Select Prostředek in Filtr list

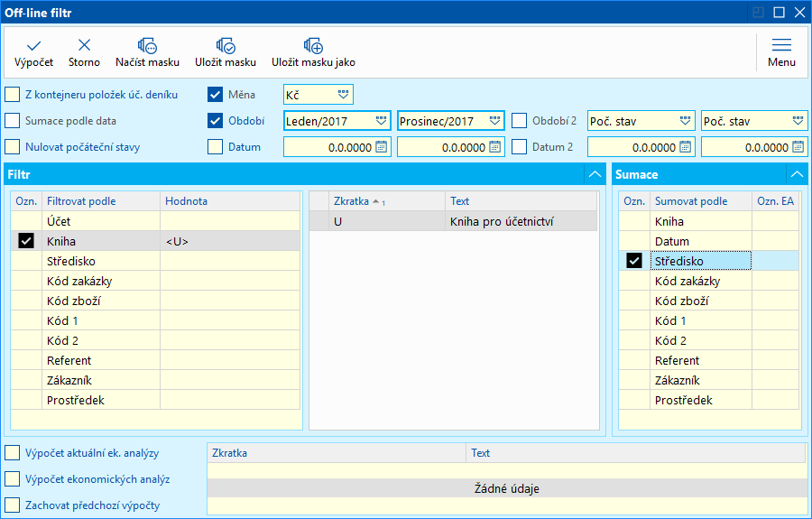pos(155,400)
